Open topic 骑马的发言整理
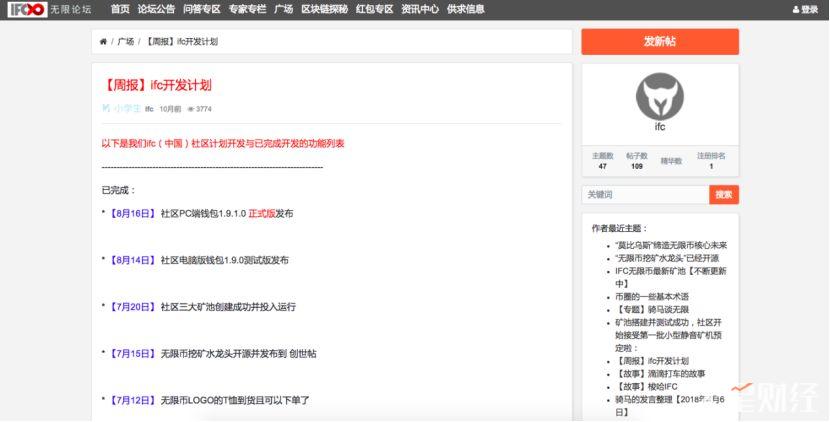The width and height of the screenshot is (830, 422). pos(670,406)
